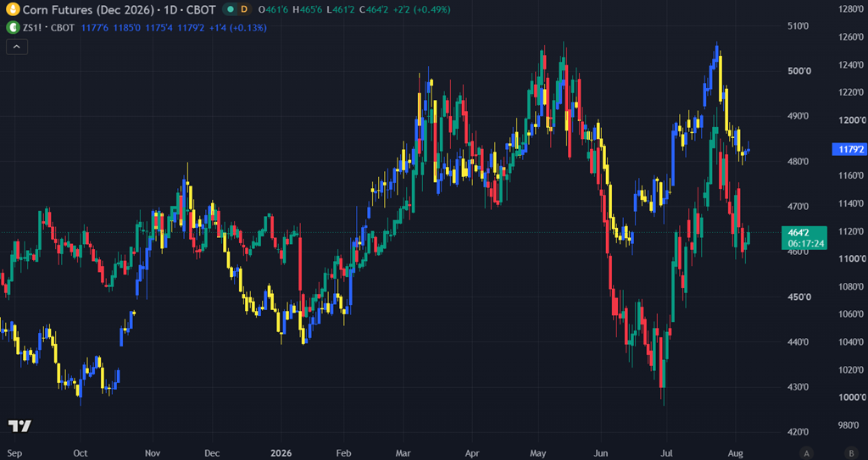The image size is (868, 460).
Task: Click the ZS1! value 1175'4
Action: click(160, 27)
